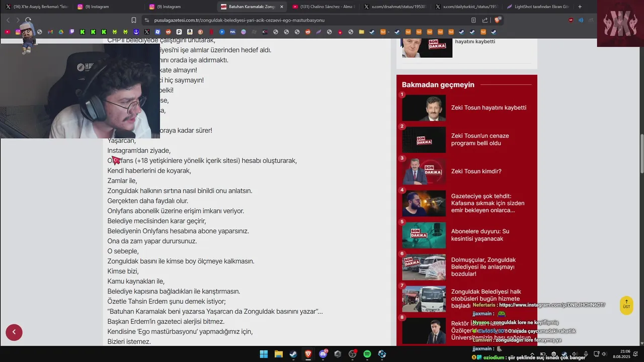Image resolution: width=644 pixels, height=362 pixels.
Task: Open Spotify from the taskbar
Action: (367, 354)
